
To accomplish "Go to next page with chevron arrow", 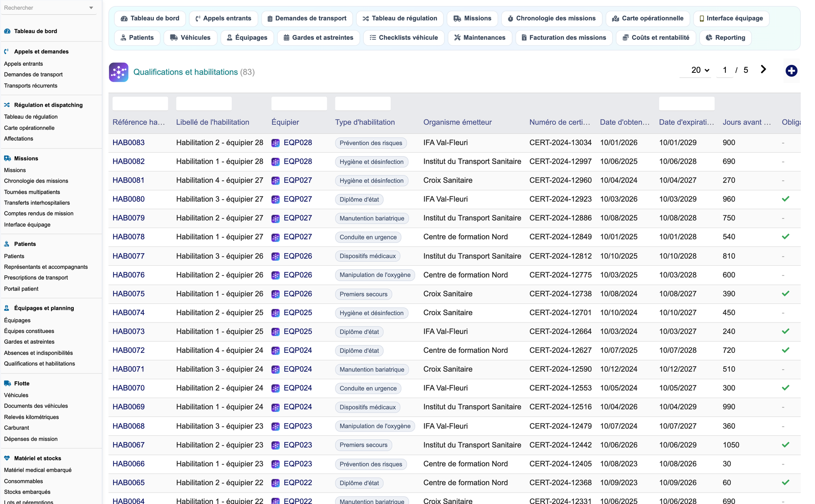I will tap(763, 69).
